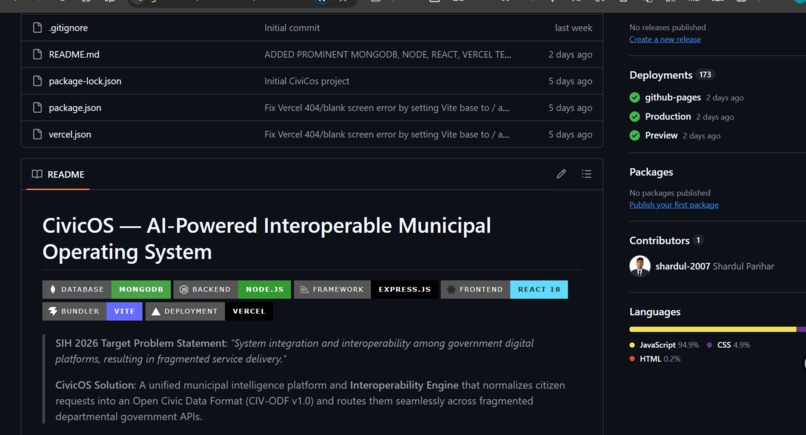Click 'Create a new release' link
Viewport: 806px width, 435px height.
[665, 40]
